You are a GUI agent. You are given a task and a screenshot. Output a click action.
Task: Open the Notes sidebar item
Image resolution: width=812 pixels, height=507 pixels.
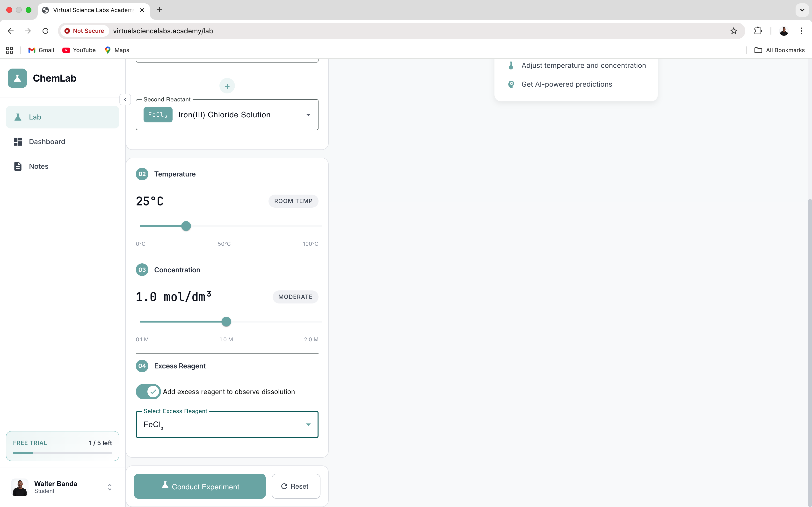[x=39, y=166]
